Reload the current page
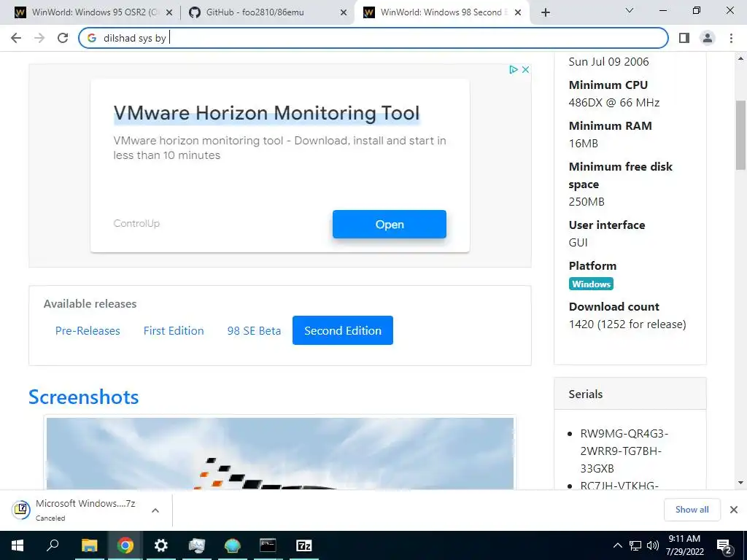The height and width of the screenshot is (560, 747). tap(63, 38)
